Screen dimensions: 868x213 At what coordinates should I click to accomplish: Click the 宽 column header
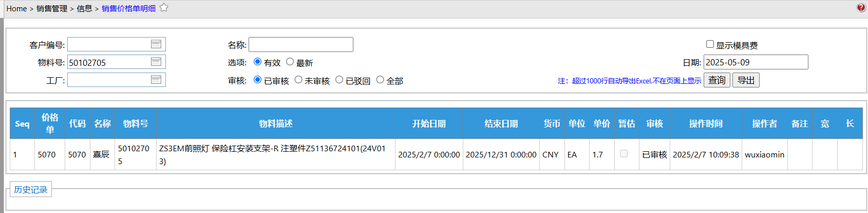825,123
